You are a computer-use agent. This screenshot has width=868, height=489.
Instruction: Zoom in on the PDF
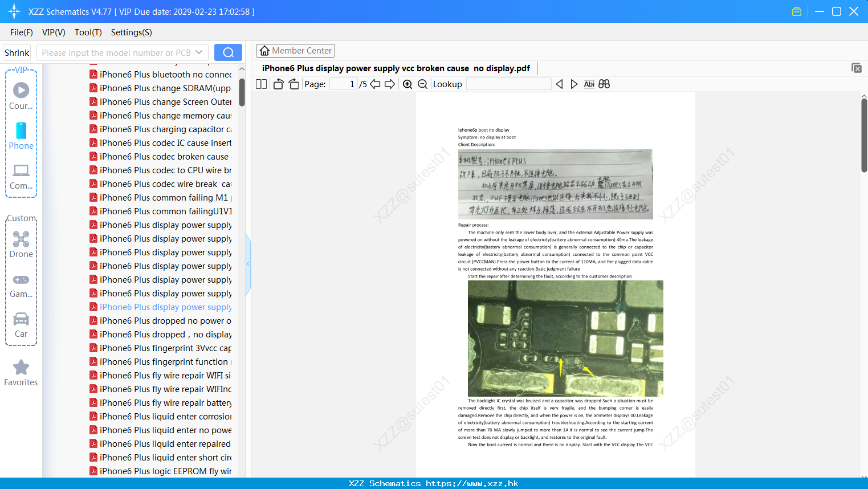(x=407, y=84)
